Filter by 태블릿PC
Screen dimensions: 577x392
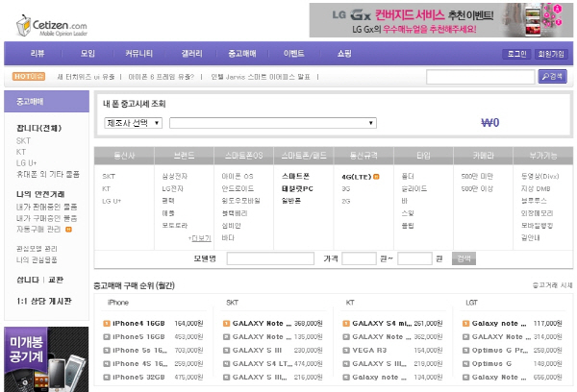[297, 188]
